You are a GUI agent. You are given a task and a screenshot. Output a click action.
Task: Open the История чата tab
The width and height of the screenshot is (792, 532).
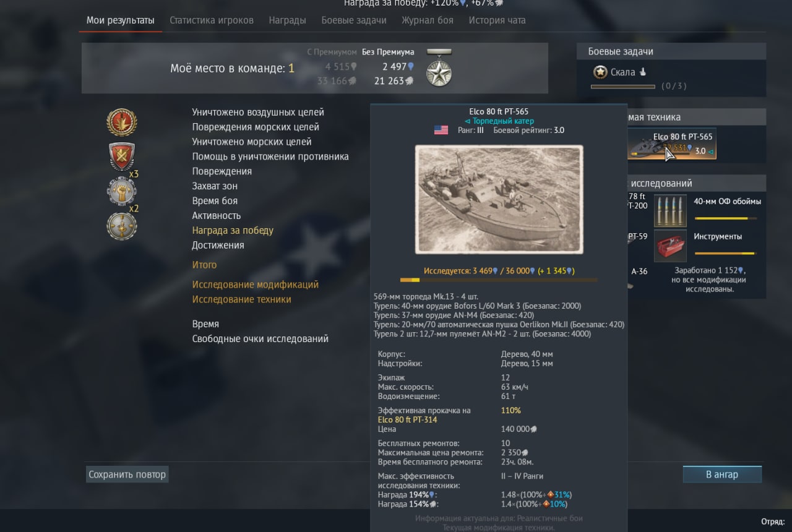[x=497, y=20]
